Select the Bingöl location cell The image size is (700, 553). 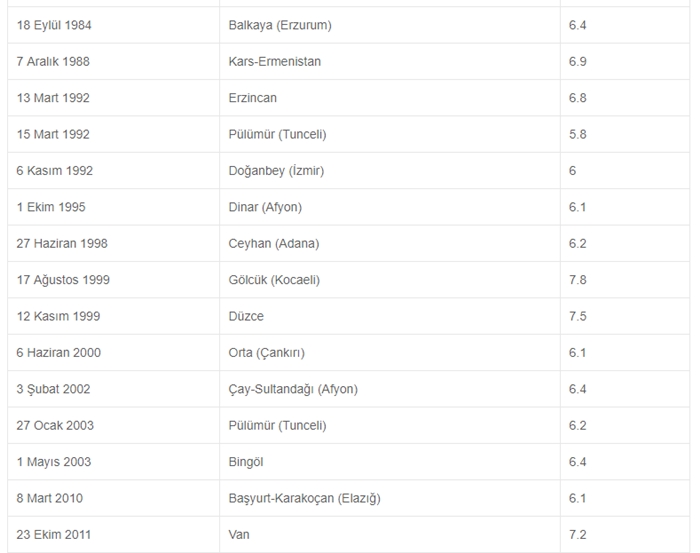coord(248,462)
